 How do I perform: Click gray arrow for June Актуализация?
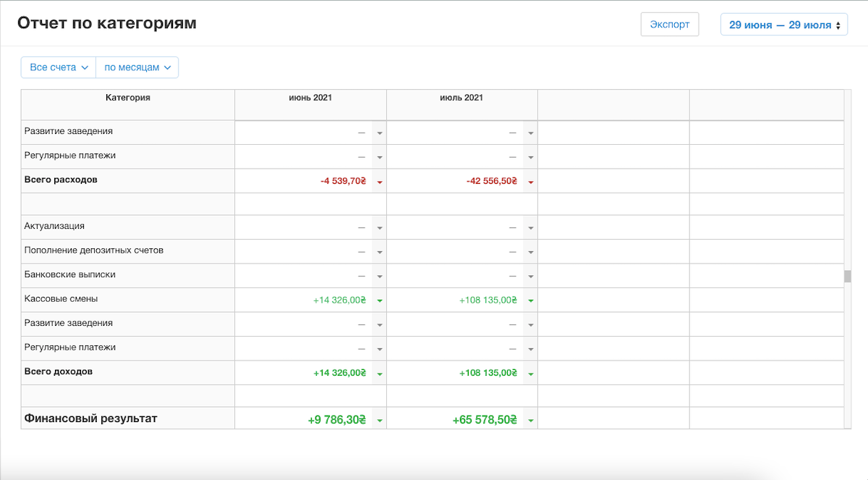380,228
